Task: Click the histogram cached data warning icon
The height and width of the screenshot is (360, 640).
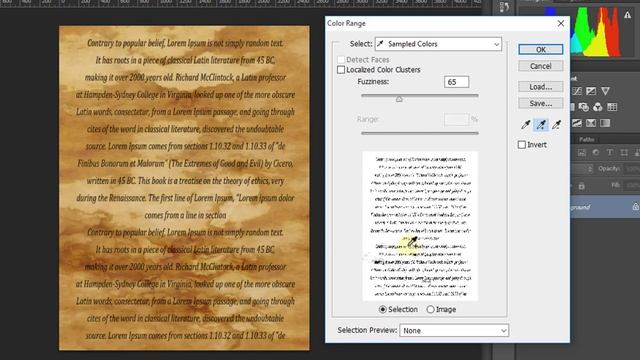Action: click(x=627, y=15)
